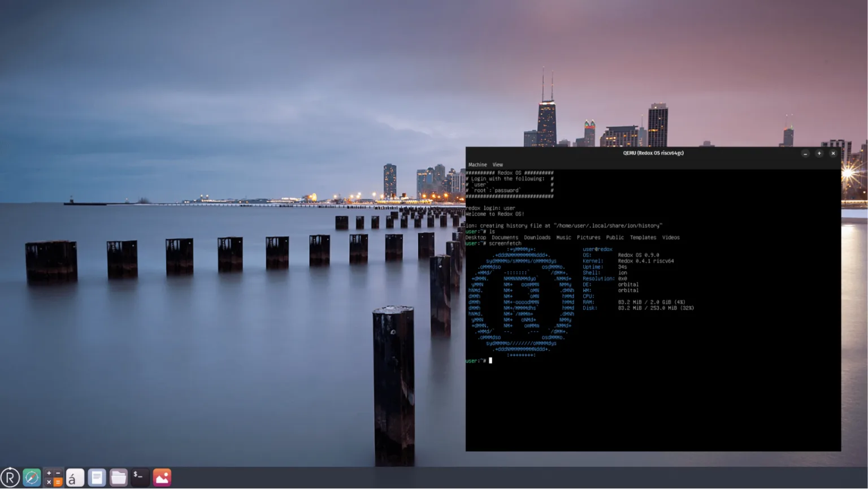Minimize the QEMU window
Image resolution: width=868 pixels, height=489 pixels.
[805, 153]
